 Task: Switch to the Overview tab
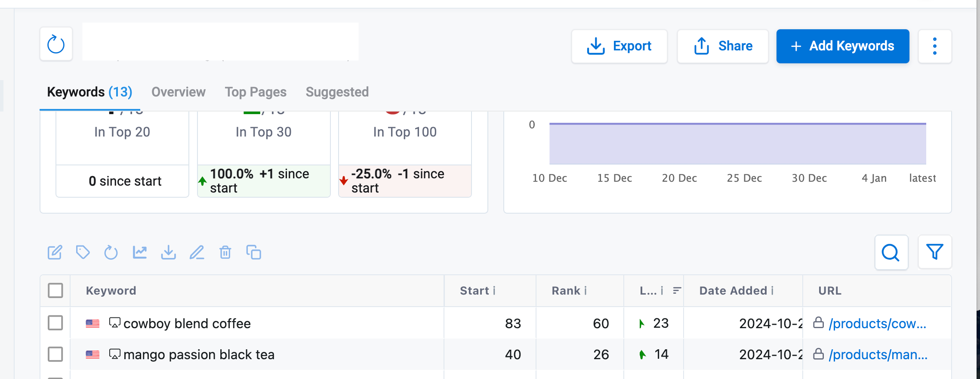(178, 92)
